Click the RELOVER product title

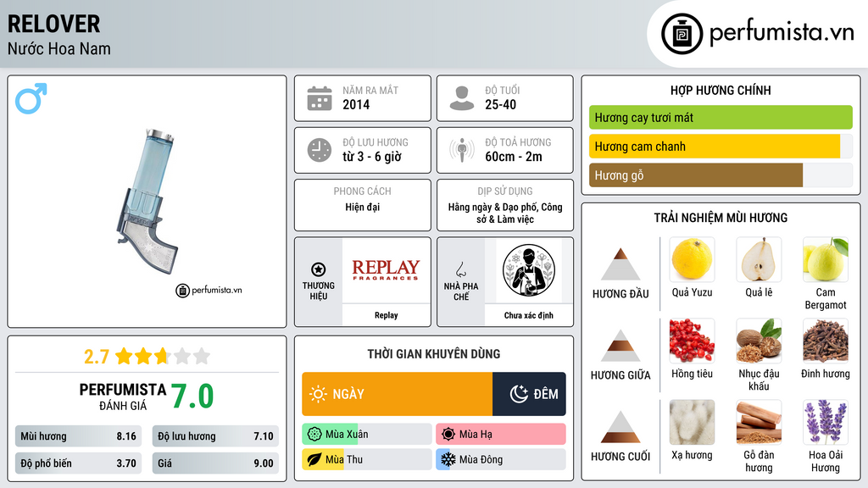53,25
